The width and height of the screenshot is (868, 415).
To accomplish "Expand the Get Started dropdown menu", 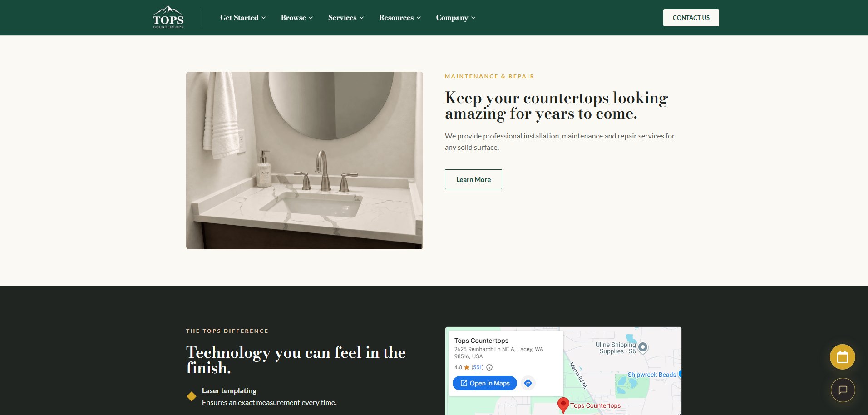I will pyautogui.click(x=243, y=18).
